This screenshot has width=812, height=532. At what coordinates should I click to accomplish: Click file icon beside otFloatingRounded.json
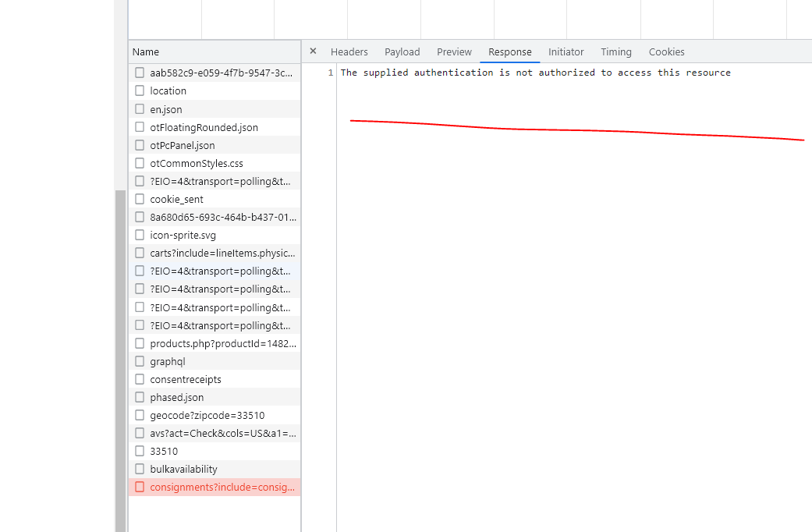pyautogui.click(x=140, y=127)
